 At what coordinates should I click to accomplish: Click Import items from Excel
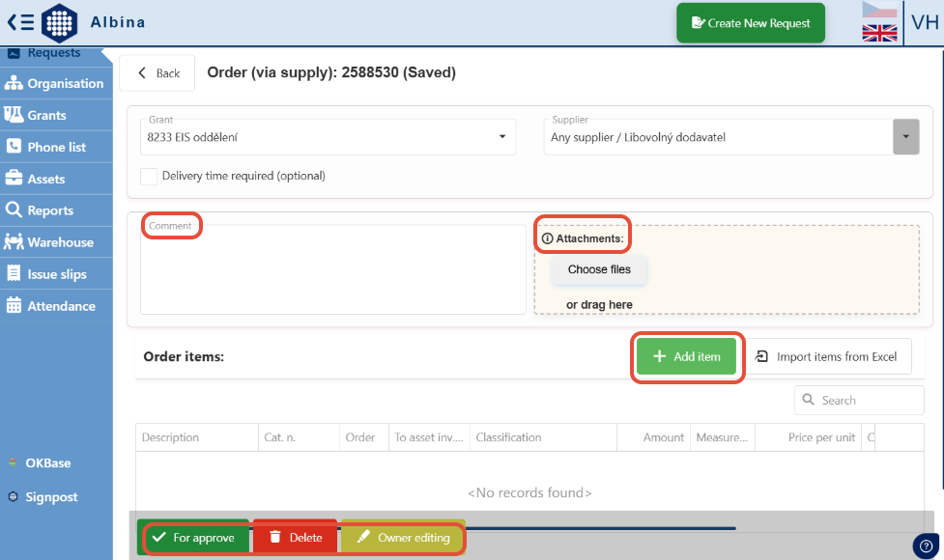pos(826,356)
